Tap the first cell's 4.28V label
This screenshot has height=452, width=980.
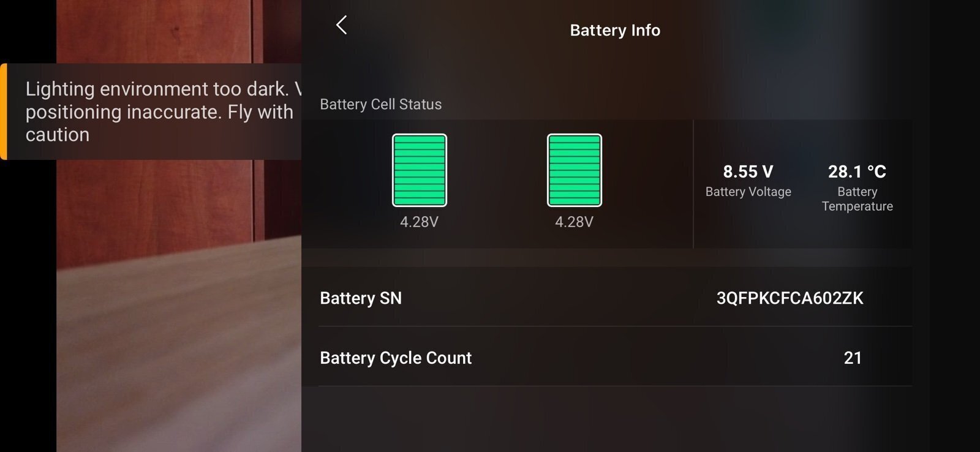coord(420,222)
